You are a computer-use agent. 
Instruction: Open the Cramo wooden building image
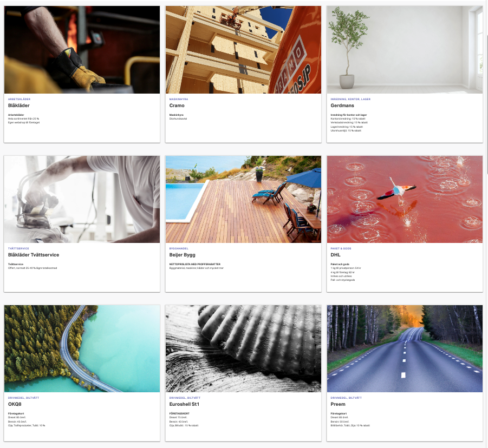point(243,50)
